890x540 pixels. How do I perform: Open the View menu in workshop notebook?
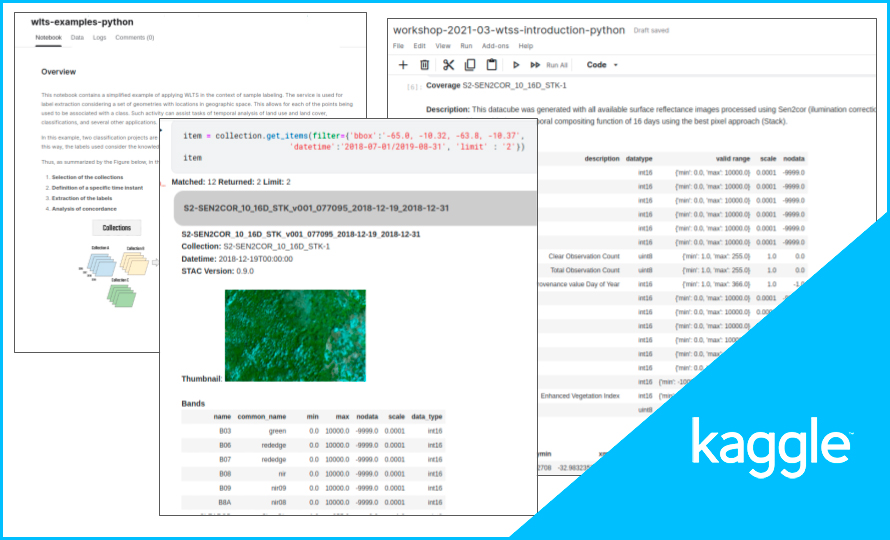[x=443, y=46]
